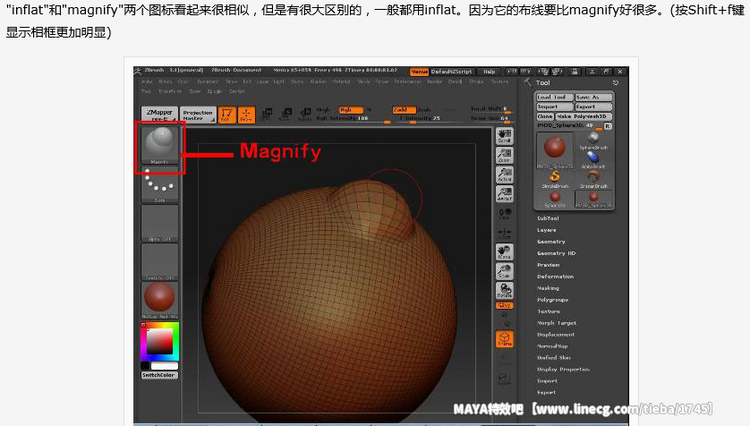Click the Import button in Tool palette
This screenshot has width=750, height=426.
pos(554,107)
